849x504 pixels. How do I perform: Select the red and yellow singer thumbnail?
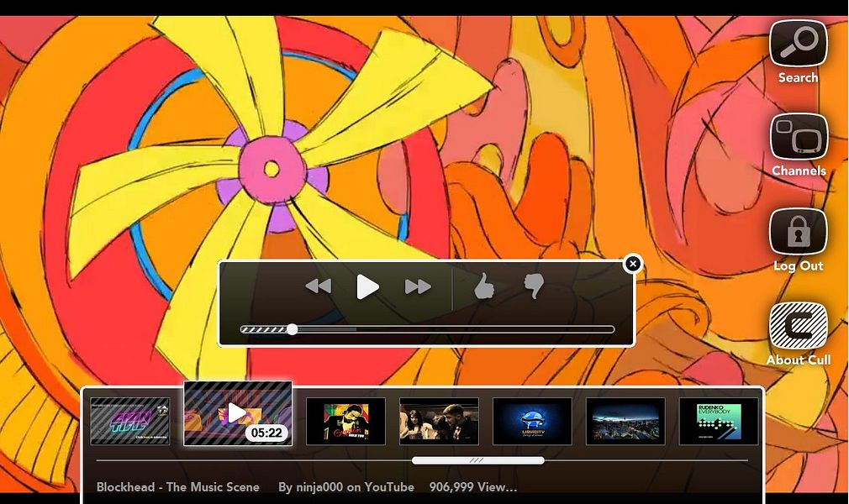point(345,421)
